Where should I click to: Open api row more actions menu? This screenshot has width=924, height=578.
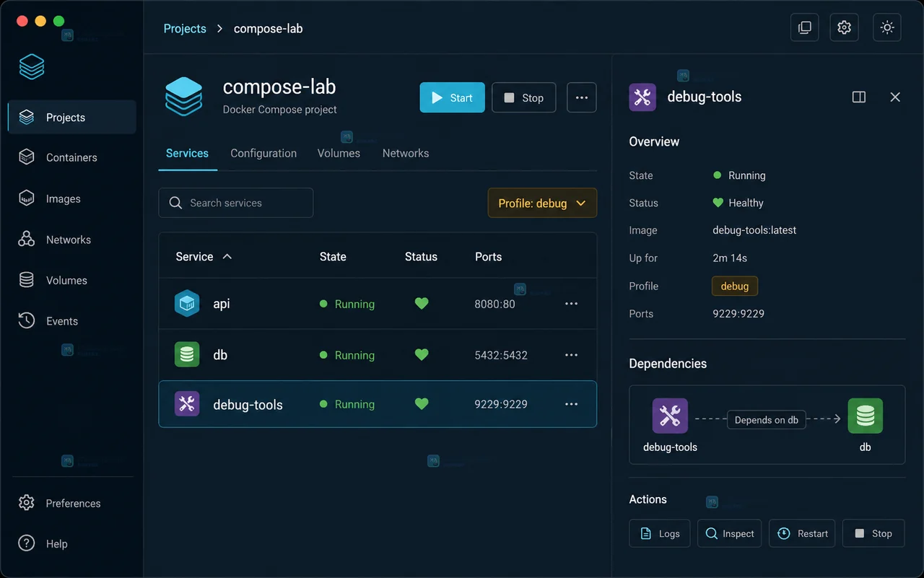click(571, 304)
